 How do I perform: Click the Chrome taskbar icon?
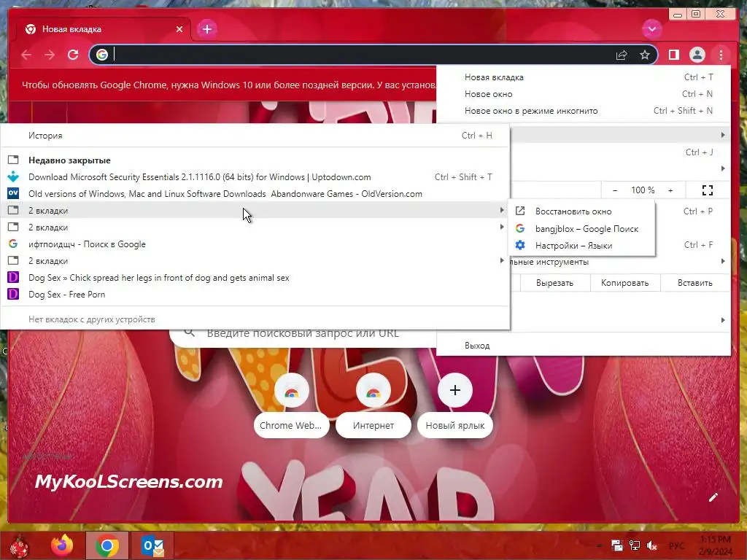pyautogui.click(x=107, y=545)
